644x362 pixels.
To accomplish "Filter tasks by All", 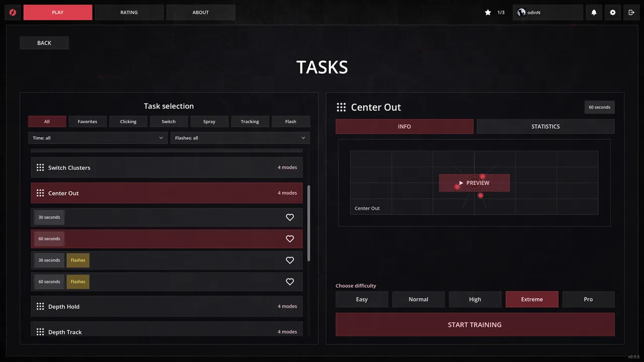I will point(47,121).
